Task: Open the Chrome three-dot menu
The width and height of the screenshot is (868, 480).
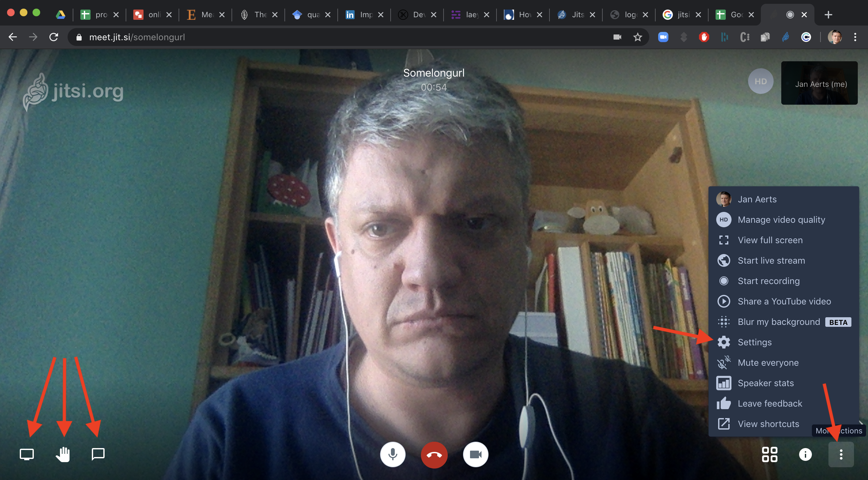Action: click(x=855, y=37)
